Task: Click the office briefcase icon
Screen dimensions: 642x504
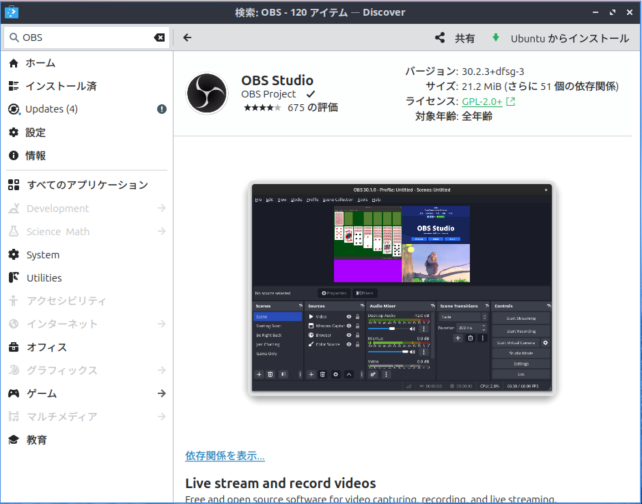Action: tap(14, 347)
